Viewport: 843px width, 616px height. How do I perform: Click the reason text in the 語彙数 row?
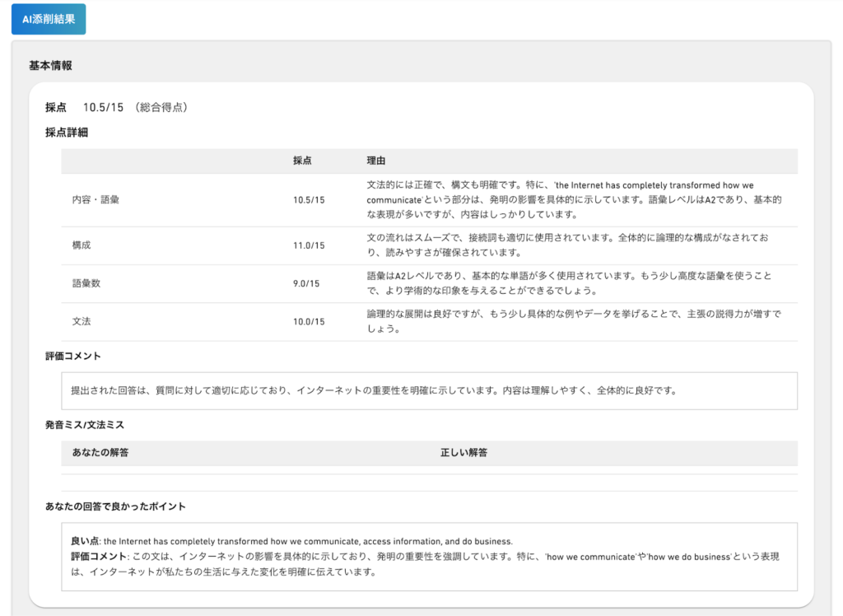tap(569, 283)
